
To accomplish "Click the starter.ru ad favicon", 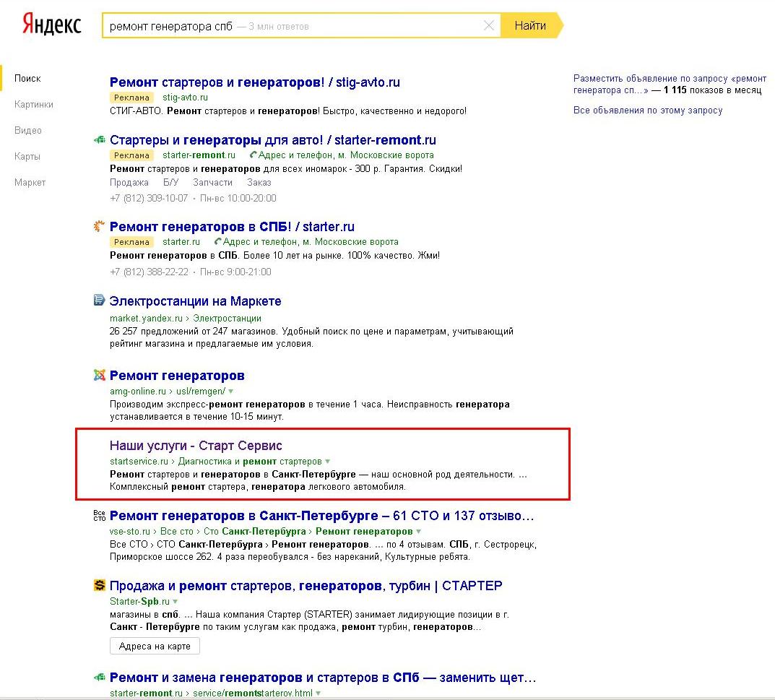I will pyautogui.click(x=100, y=226).
